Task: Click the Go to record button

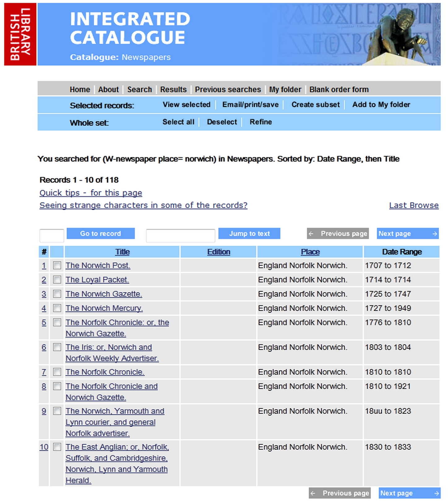Action: pos(101,233)
